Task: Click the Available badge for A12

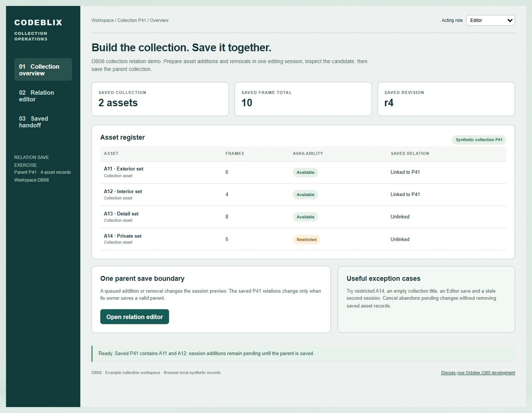Action: point(305,195)
